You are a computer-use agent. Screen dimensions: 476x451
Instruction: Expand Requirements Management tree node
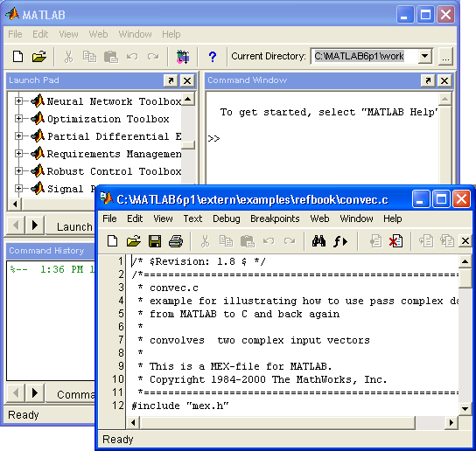pyautogui.click(x=19, y=154)
